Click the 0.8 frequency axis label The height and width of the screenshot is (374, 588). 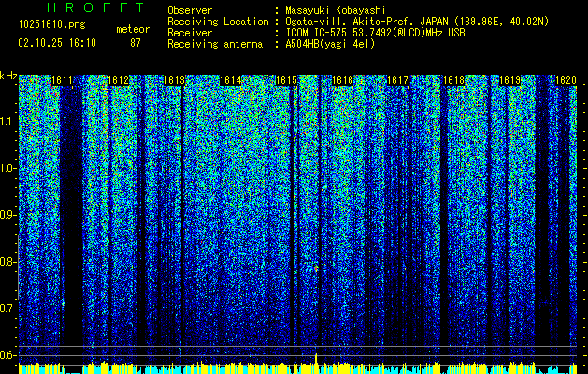[7, 262]
